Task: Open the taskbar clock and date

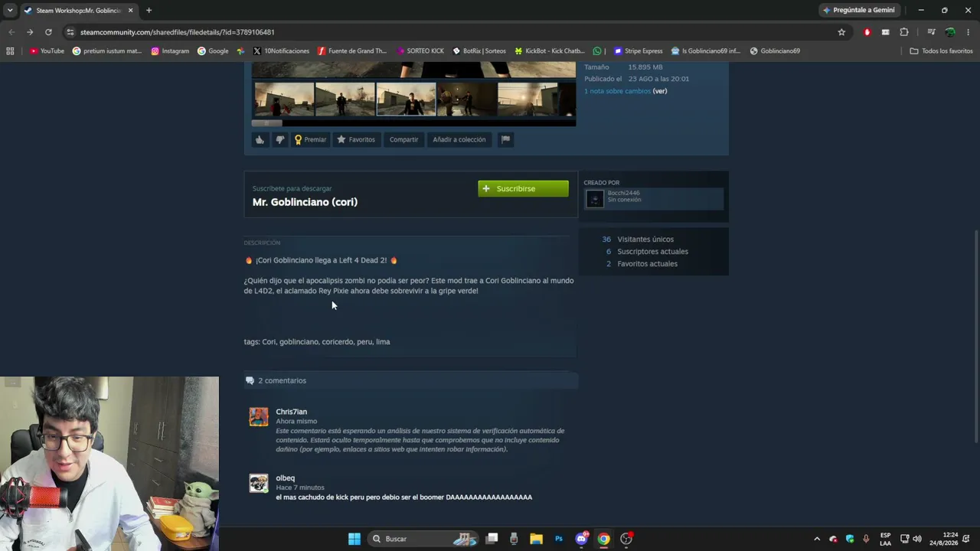Action: coord(943,539)
